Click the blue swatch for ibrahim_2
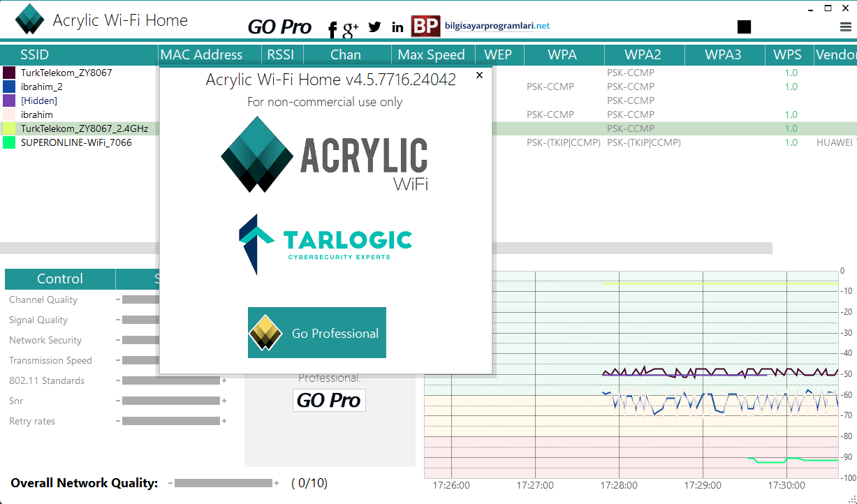This screenshot has width=857, height=504. pos(9,87)
